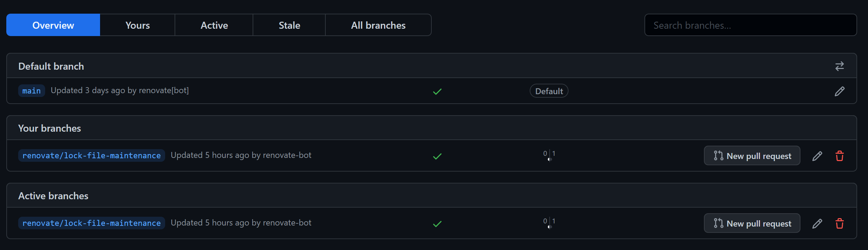
Task: Click red trash icon in Active branches row
Action: 839,223
